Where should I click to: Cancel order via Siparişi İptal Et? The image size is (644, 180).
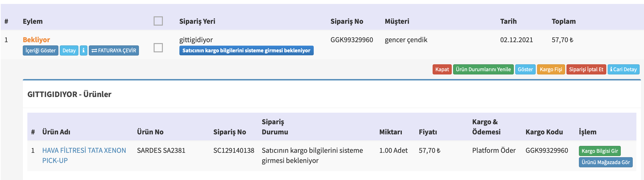pos(586,69)
